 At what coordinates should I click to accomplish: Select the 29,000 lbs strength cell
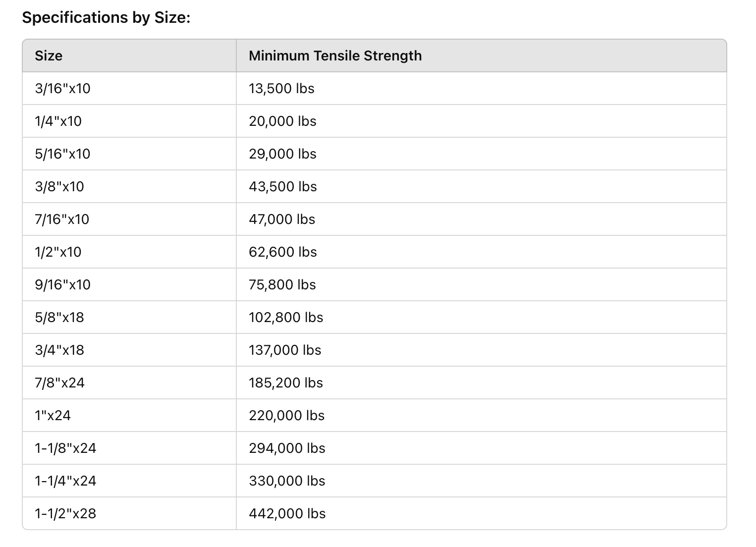coord(482,154)
